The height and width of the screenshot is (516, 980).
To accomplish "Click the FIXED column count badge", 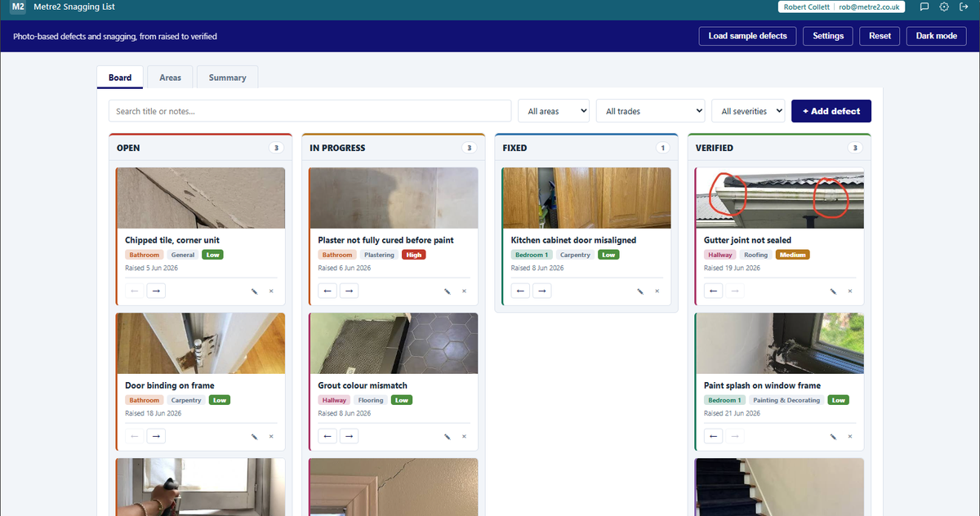I will coord(662,148).
